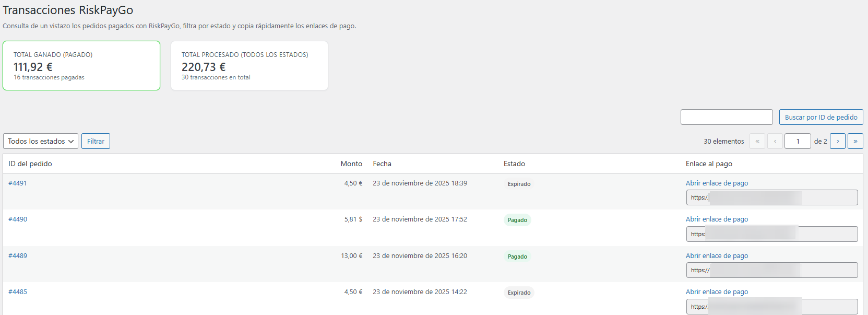Click the current page number field

(797, 141)
